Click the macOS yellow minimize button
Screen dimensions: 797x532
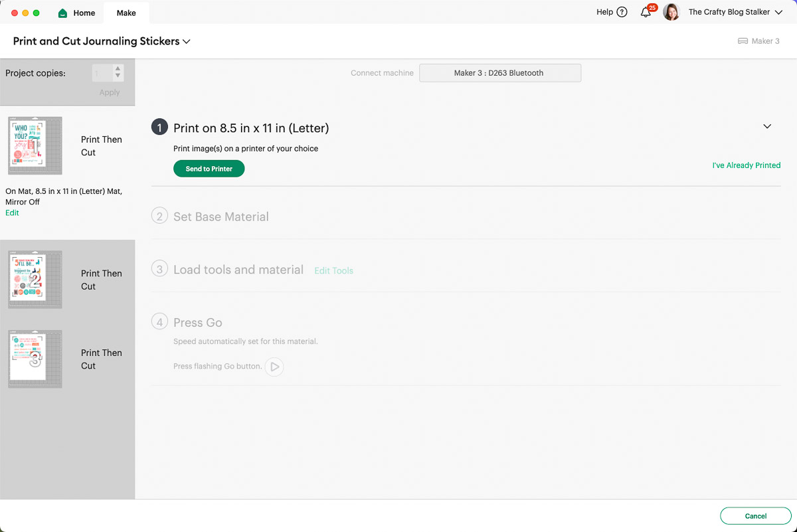pos(25,13)
